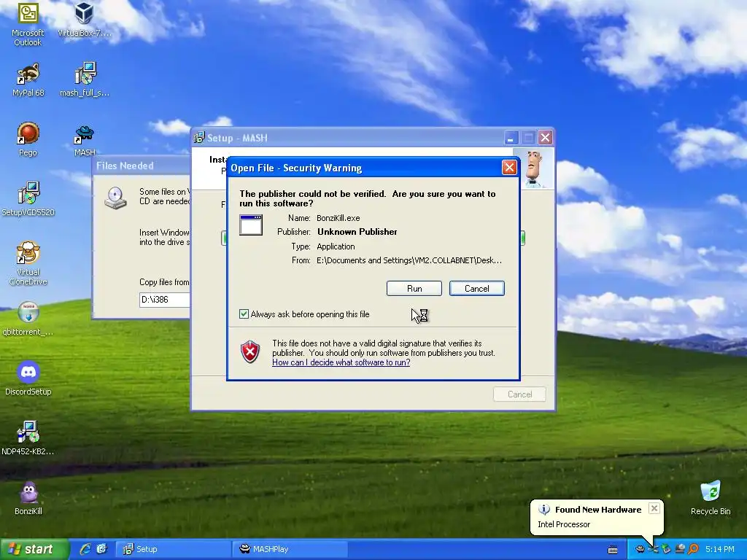Open the Windows Start menu
The image size is (747, 560).
[34, 549]
